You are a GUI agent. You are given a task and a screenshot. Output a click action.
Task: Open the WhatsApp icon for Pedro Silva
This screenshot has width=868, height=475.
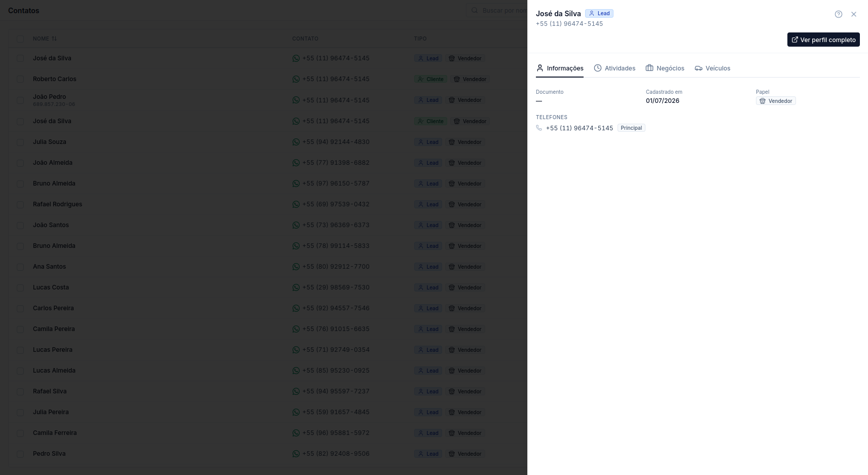[296, 454]
